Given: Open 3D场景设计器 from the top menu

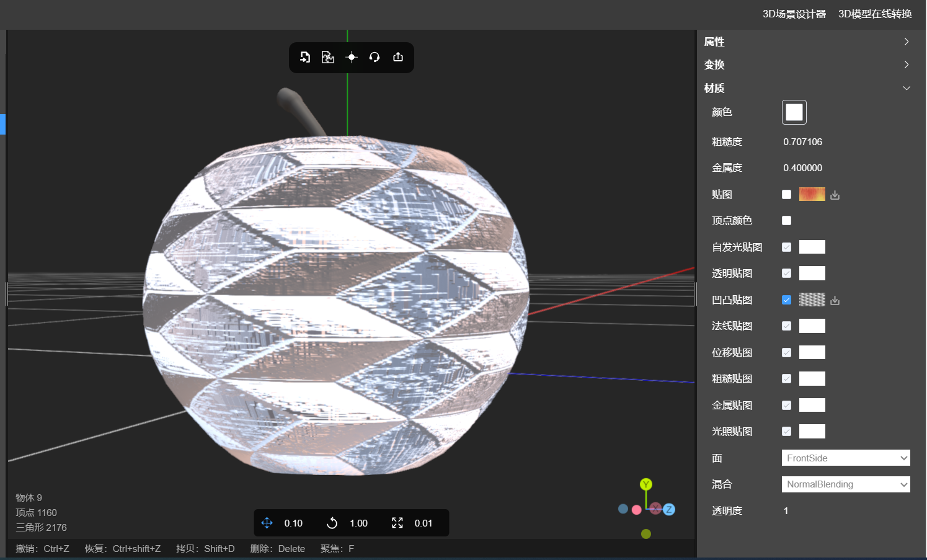Looking at the screenshot, I should point(794,14).
